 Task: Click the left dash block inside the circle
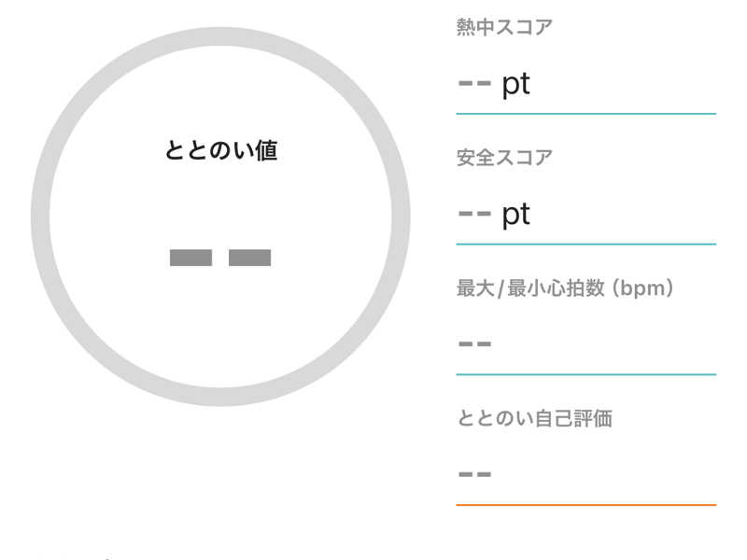tap(190, 258)
